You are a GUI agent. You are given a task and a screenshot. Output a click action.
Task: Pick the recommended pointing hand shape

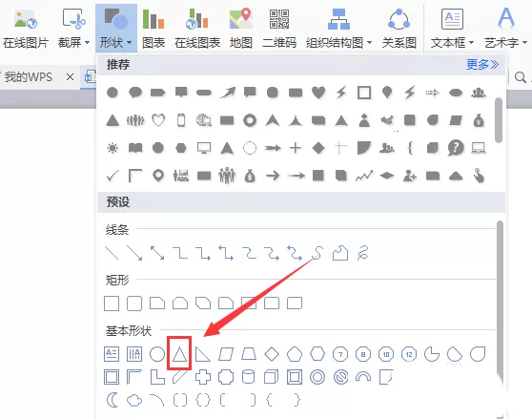click(x=479, y=176)
